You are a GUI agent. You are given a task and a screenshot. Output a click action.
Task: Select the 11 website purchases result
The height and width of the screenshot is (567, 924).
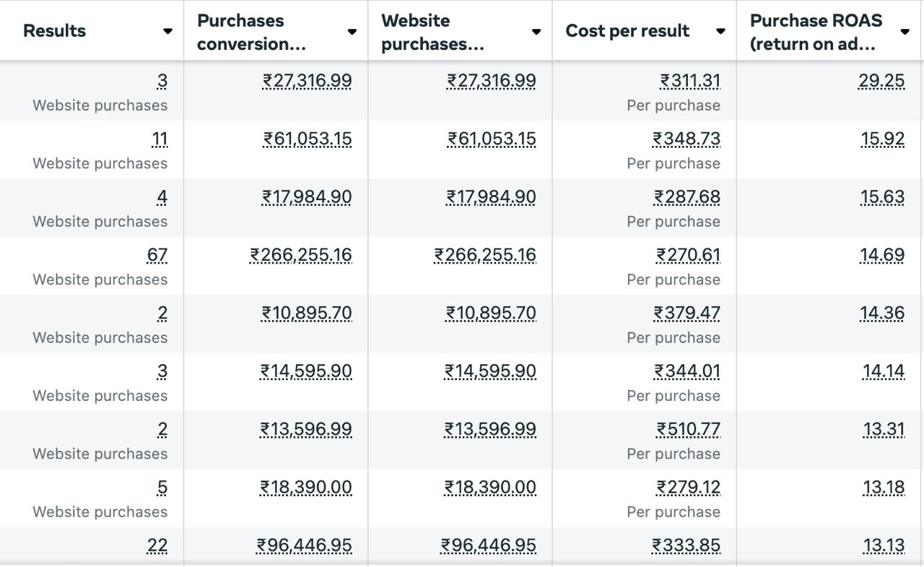[160, 139]
